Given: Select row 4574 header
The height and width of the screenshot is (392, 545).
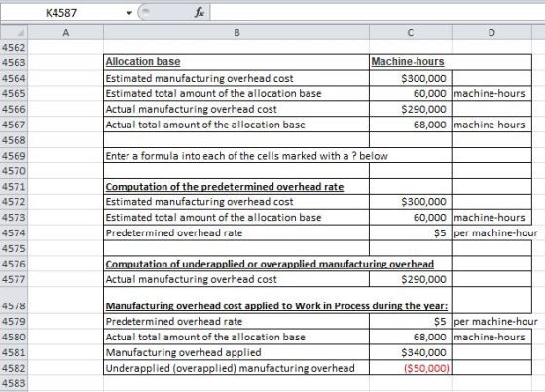Looking at the screenshot, I should (x=14, y=232).
